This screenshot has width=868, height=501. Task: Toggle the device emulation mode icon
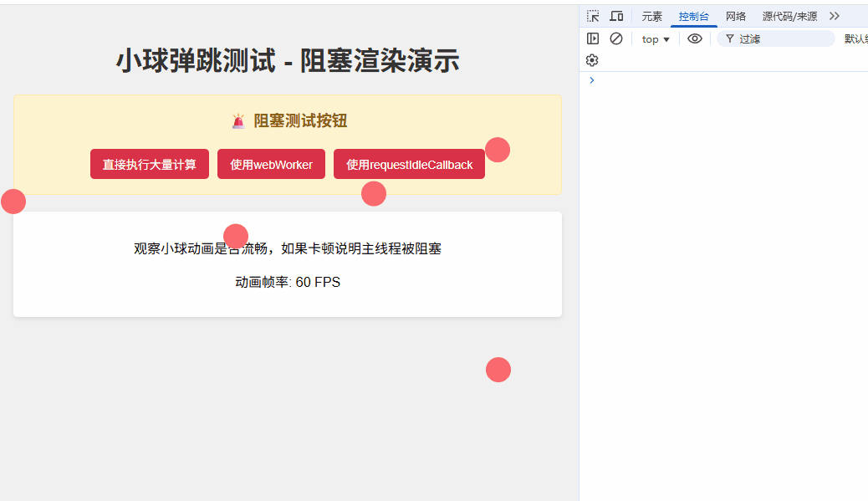616,16
